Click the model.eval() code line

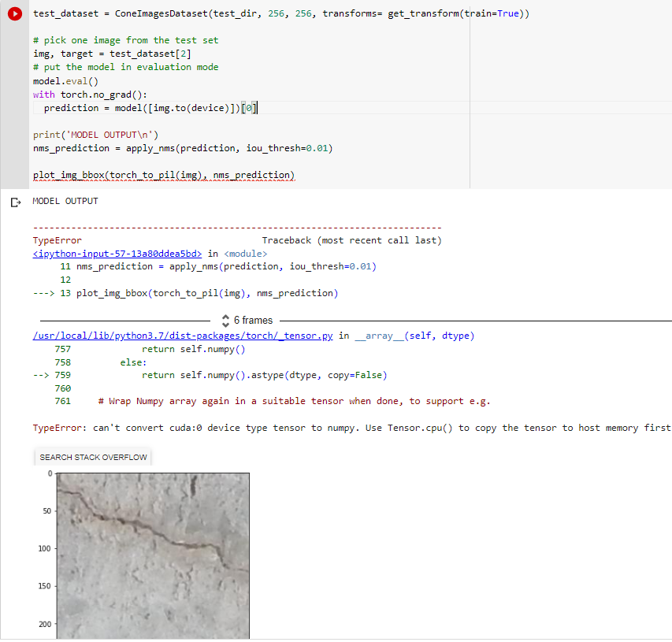pyautogui.click(x=61, y=80)
